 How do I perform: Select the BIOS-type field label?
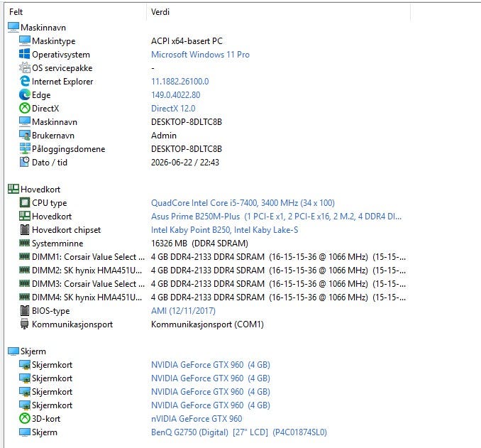tap(50, 311)
